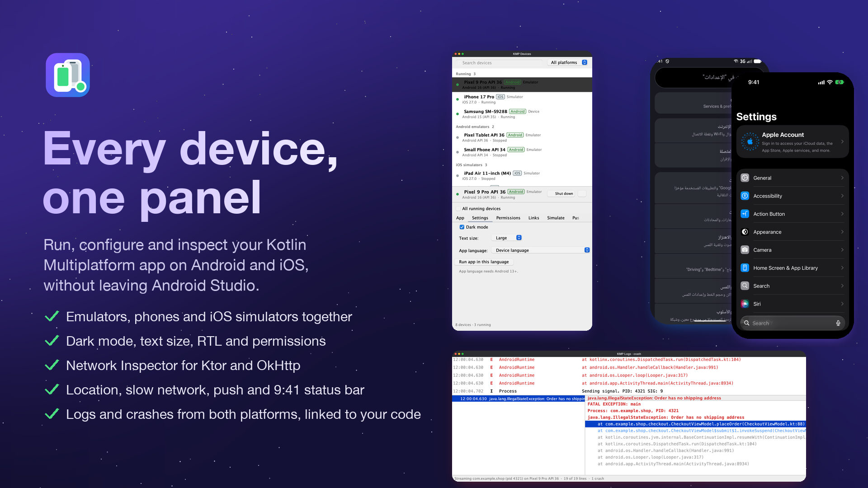Tap the Appearance icon in Settings

(x=745, y=232)
